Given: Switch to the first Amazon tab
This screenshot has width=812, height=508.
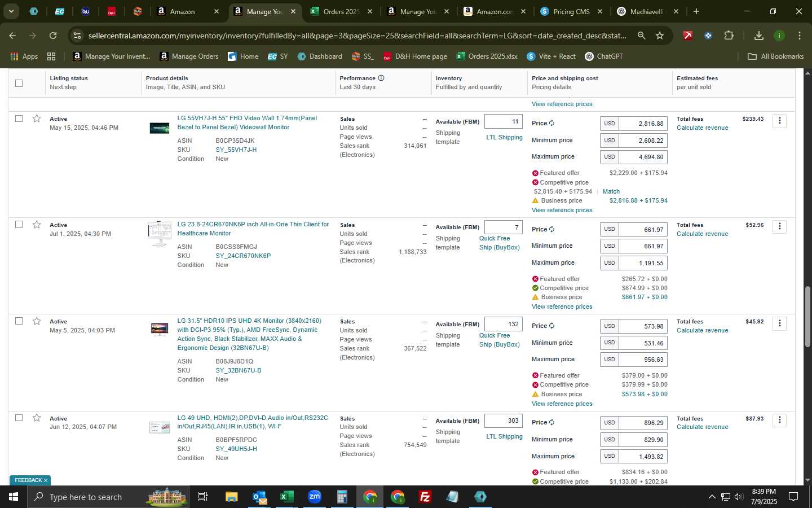Looking at the screenshot, I should tap(188, 11).
